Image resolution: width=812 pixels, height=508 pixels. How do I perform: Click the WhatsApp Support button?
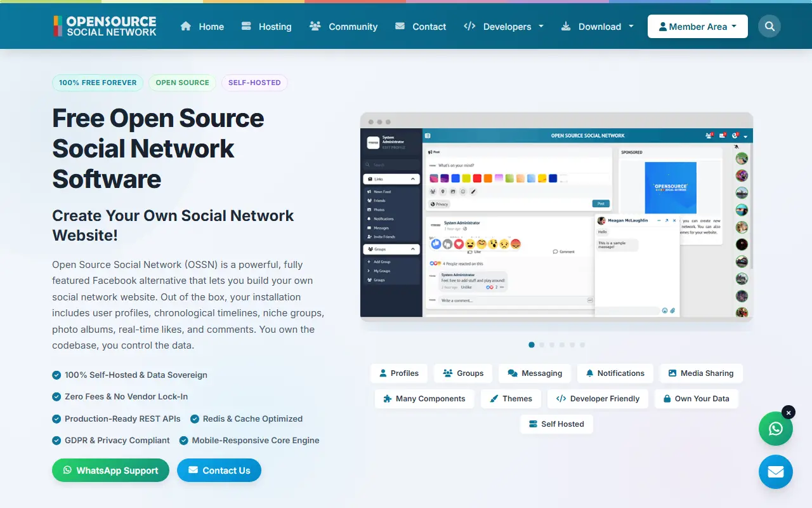point(110,471)
